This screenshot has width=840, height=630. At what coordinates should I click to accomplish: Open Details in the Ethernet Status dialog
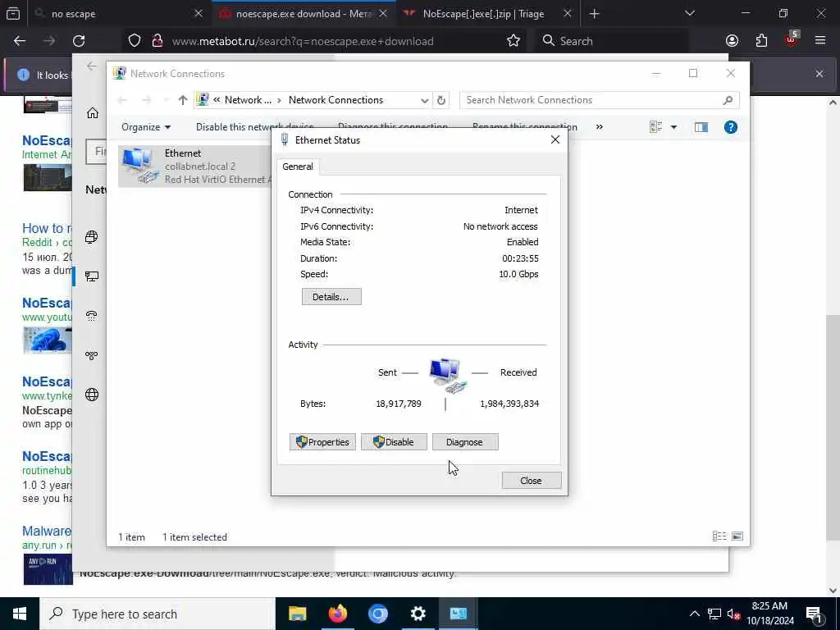[331, 296]
